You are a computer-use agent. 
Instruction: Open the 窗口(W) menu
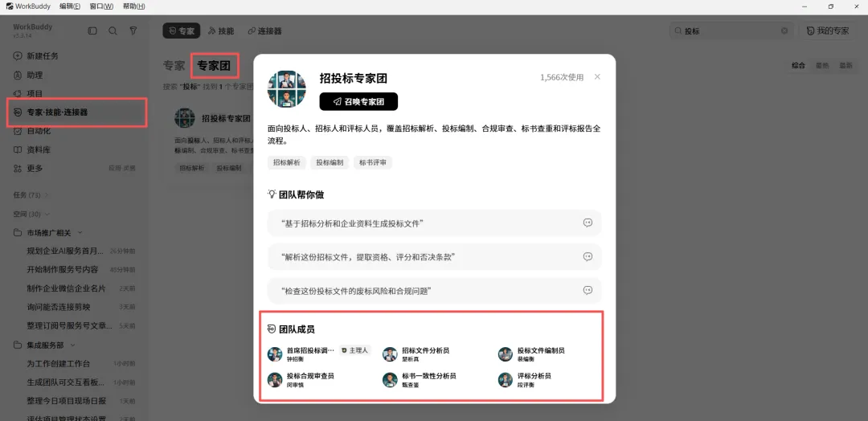point(101,6)
